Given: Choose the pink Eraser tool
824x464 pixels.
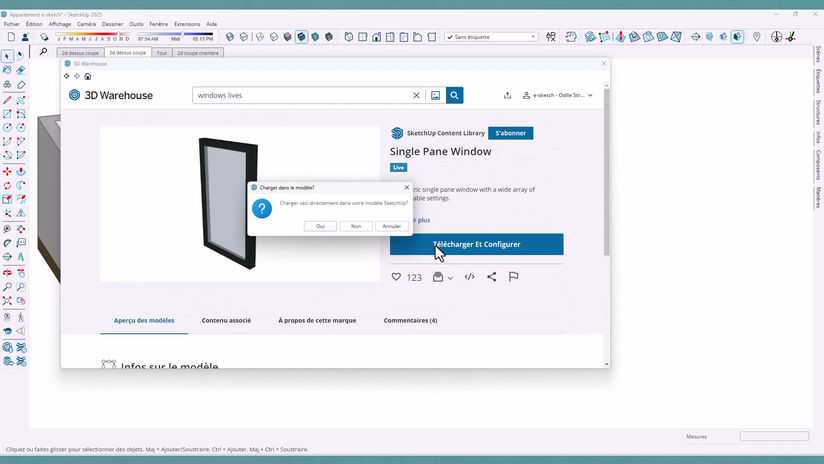Looking at the screenshot, I should click(21, 70).
